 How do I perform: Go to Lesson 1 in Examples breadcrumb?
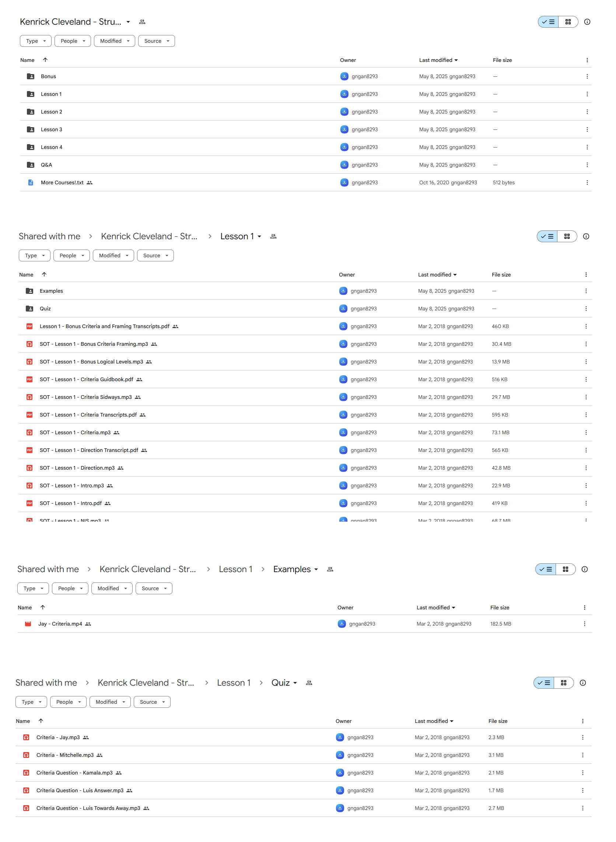coord(236,569)
